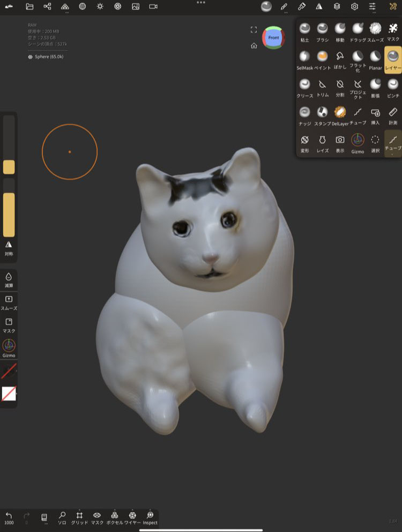The height and width of the screenshot is (532, 402).
Task: Open the camera menu in top bar
Action: tap(153, 6)
